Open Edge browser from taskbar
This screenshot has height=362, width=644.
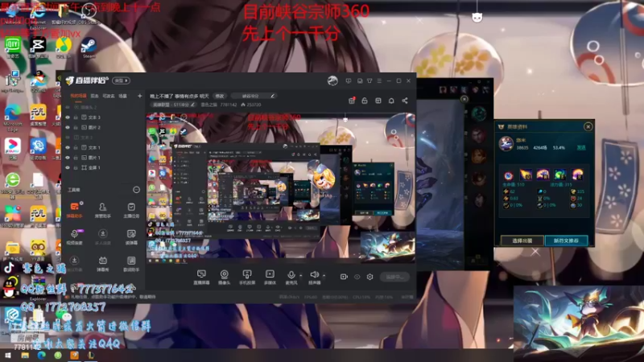point(42,356)
